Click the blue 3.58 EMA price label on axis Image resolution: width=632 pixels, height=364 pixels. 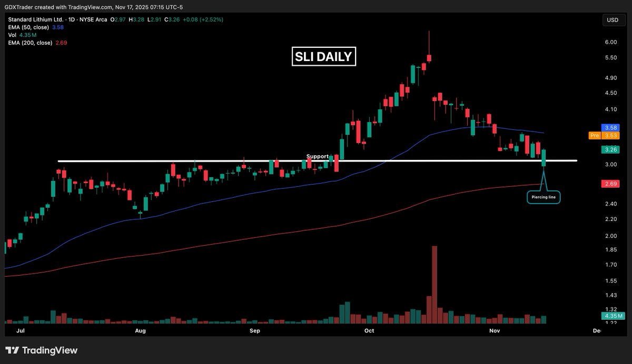tap(610, 128)
